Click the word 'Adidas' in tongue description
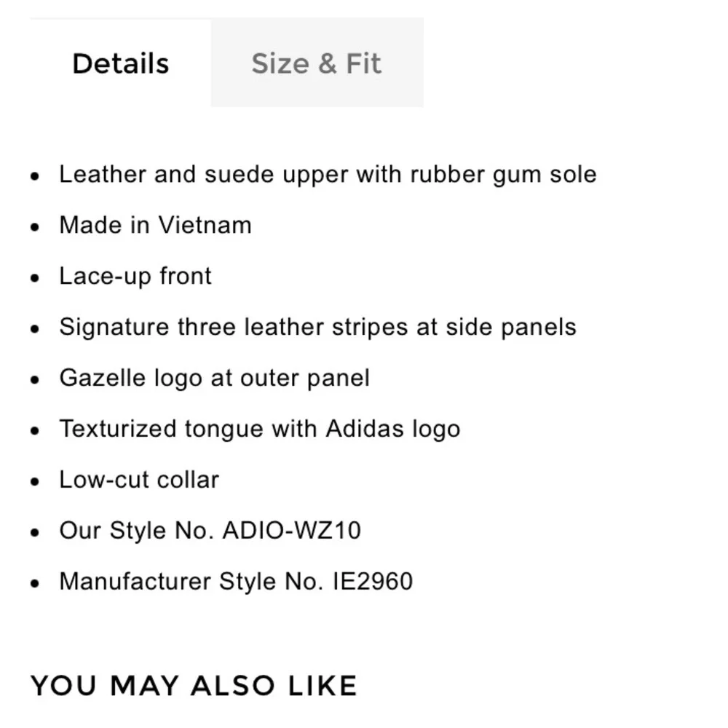 coord(365,429)
